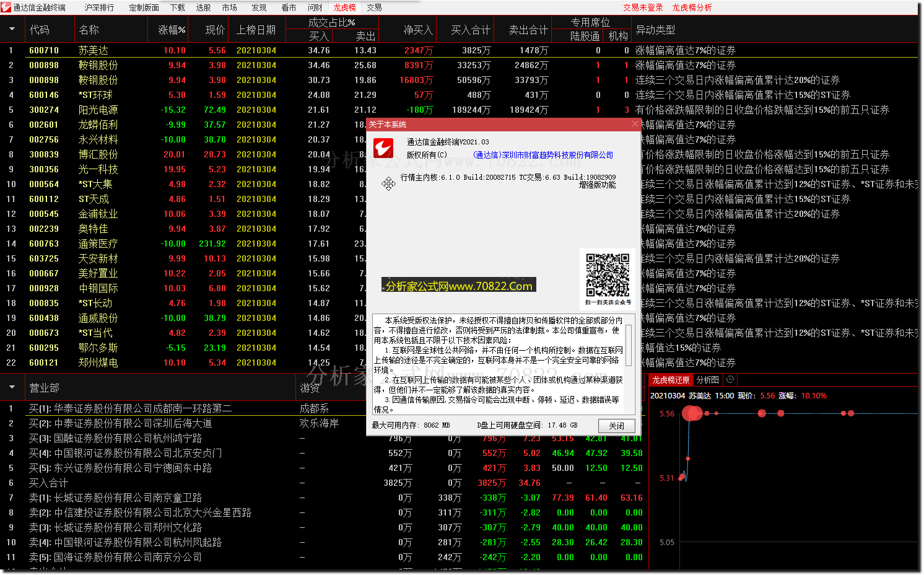
Task: Click the 关闭 button in About dialog
Action: [616, 426]
